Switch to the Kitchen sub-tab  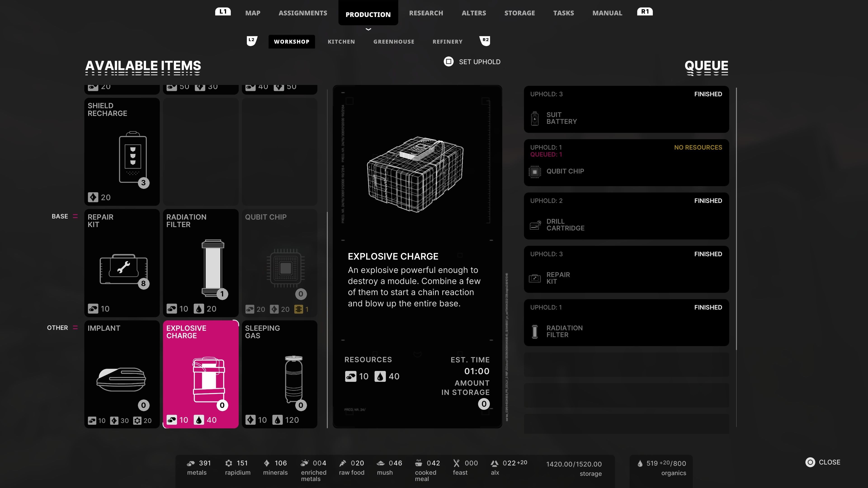click(341, 41)
